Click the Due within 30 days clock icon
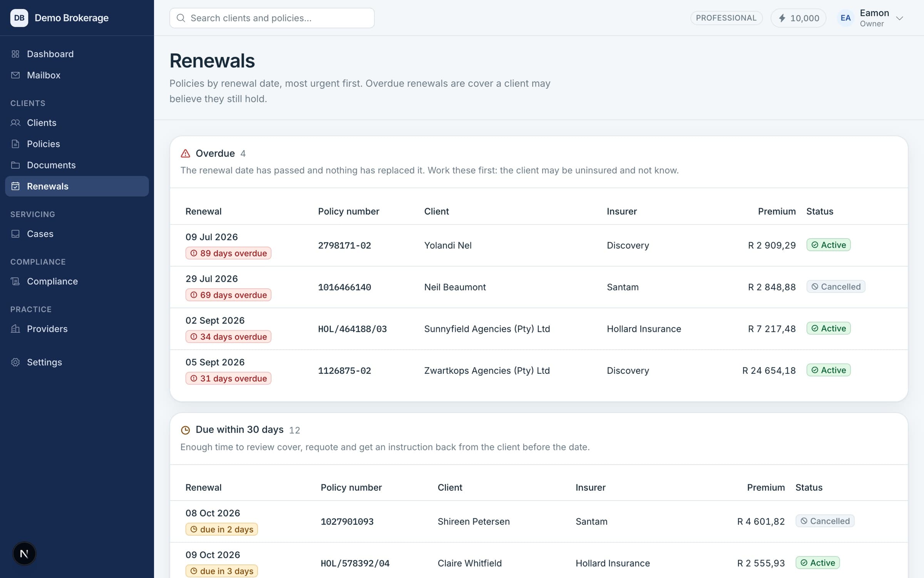The height and width of the screenshot is (578, 924). tap(185, 430)
